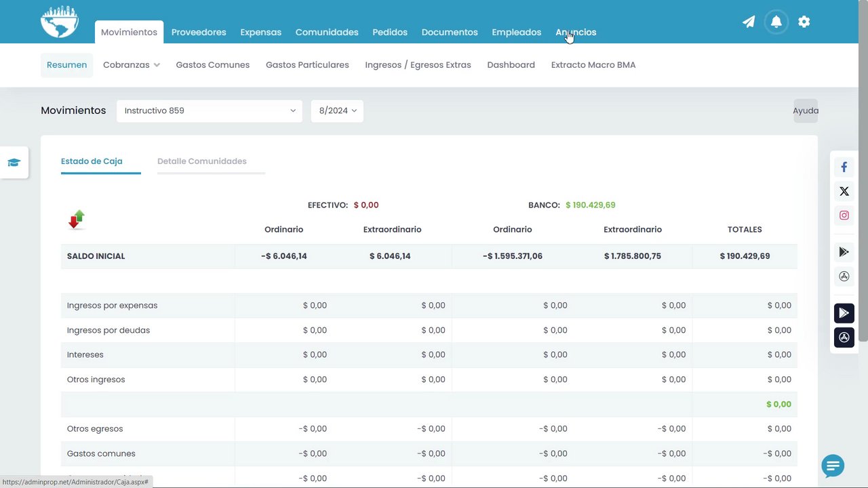Click the graduation cap tutorial icon
The width and height of the screenshot is (868, 488).
pyautogui.click(x=14, y=163)
